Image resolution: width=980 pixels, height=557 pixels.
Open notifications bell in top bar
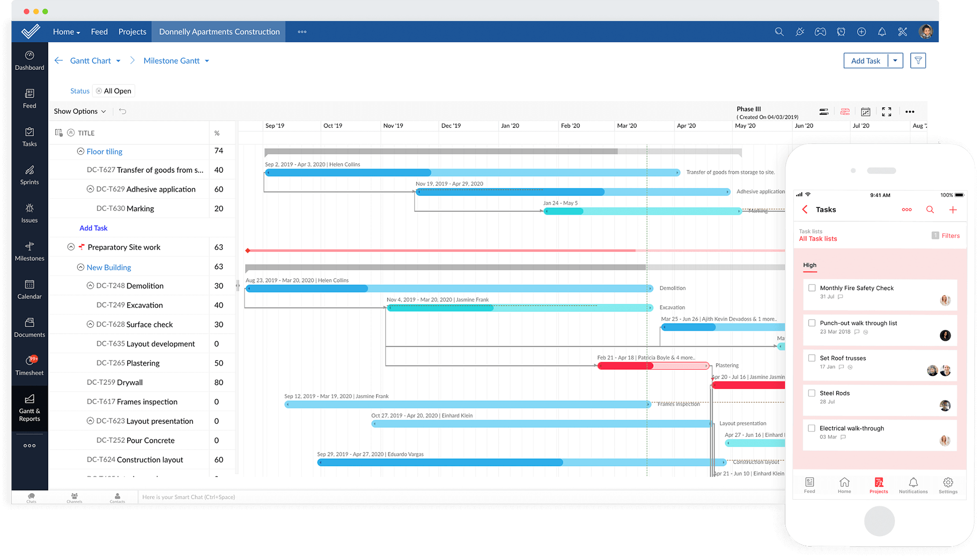click(x=882, y=32)
